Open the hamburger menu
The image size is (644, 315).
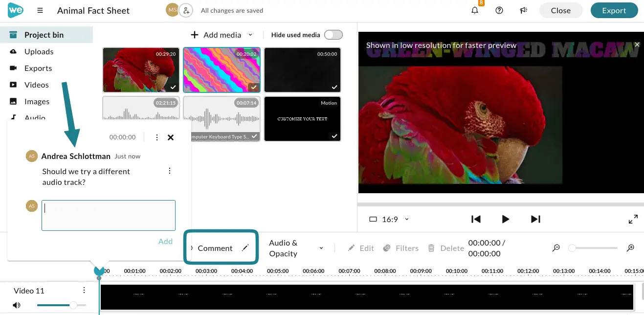click(x=40, y=10)
